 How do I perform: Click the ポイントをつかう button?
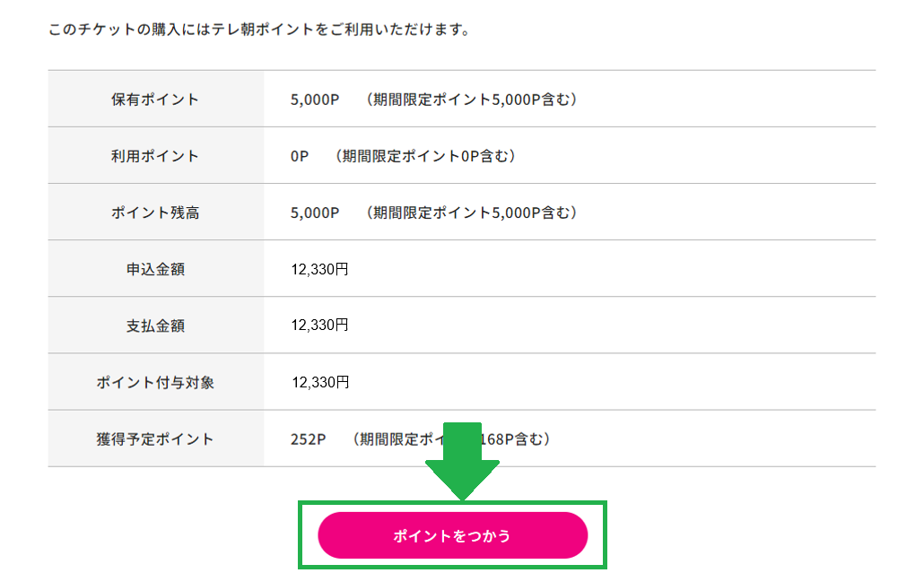tap(452, 535)
